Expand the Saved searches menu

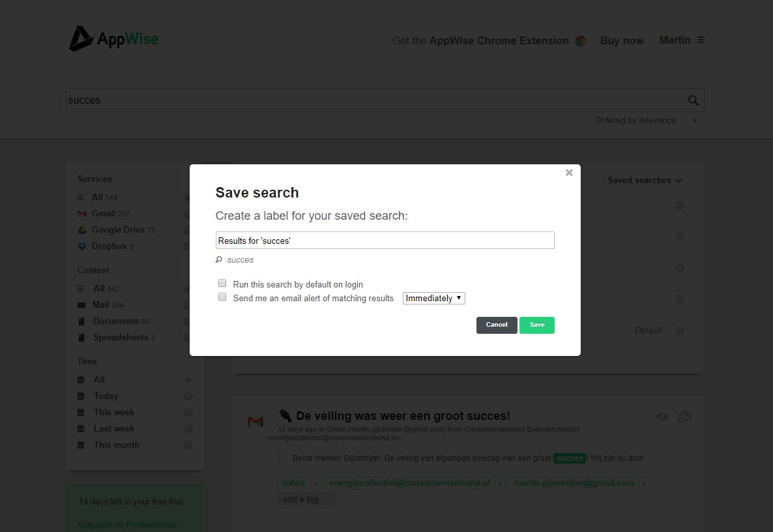(645, 181)
